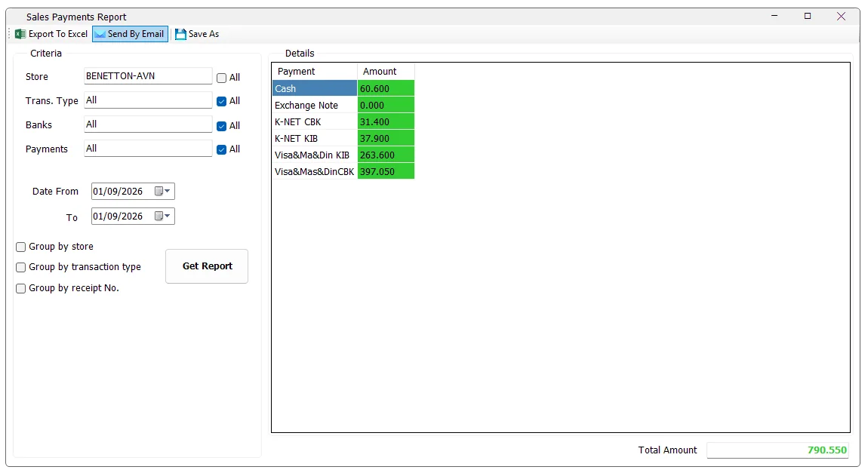868x476 pixels.
Task: Click the Trans. Type input field
Action: 148,100
